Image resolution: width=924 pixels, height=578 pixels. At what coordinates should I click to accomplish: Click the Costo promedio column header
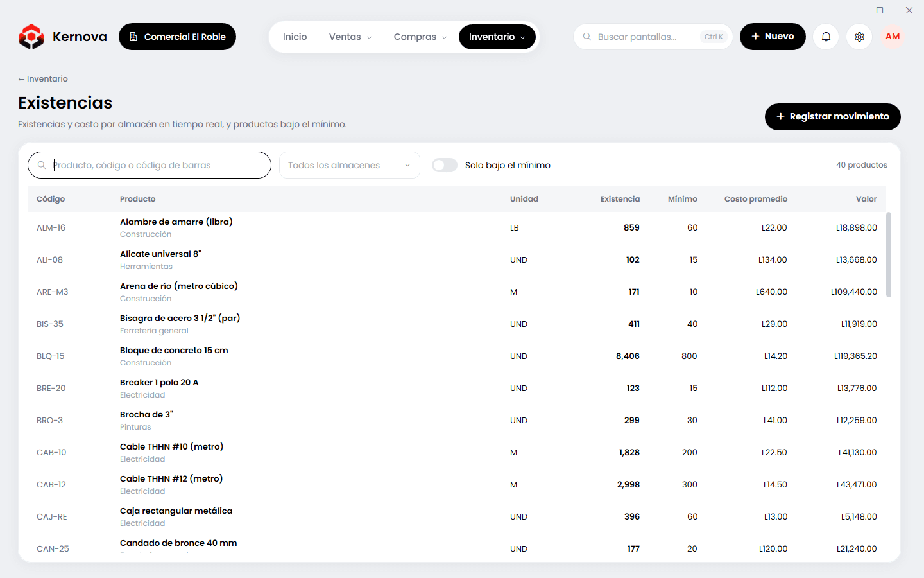point(756,199)
